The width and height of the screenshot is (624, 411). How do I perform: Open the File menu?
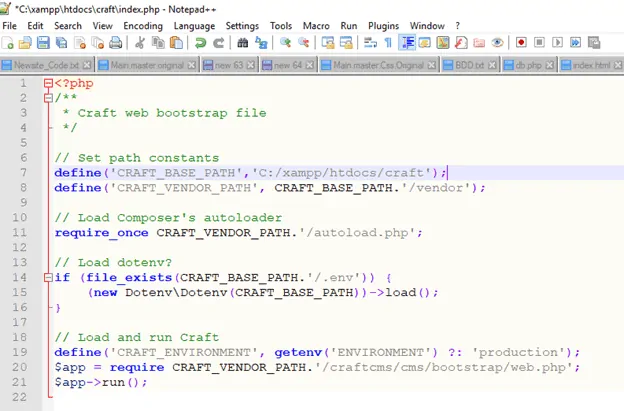(10, 26)
